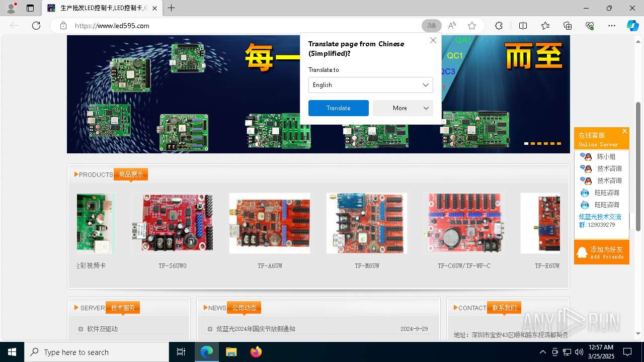Open the 公司动态 news section tab
Image resolution: width=644 pixels, height=362 pixels.
tap(244, 308)
